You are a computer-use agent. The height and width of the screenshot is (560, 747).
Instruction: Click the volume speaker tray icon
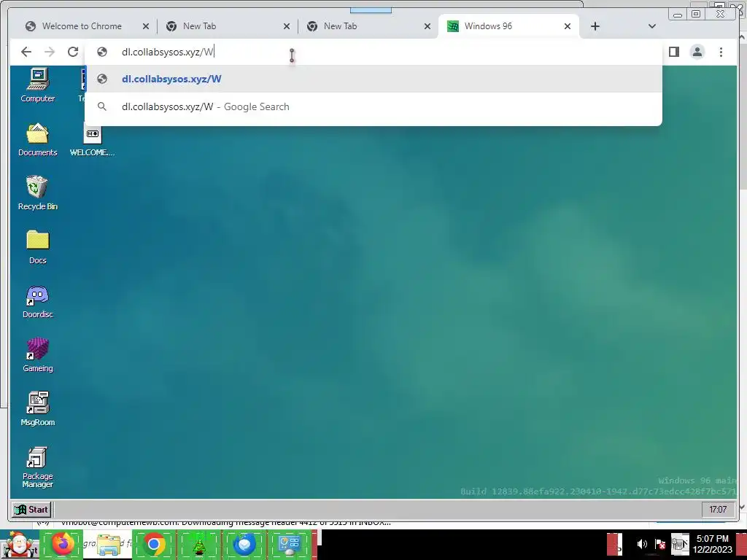tap(642, 544)
